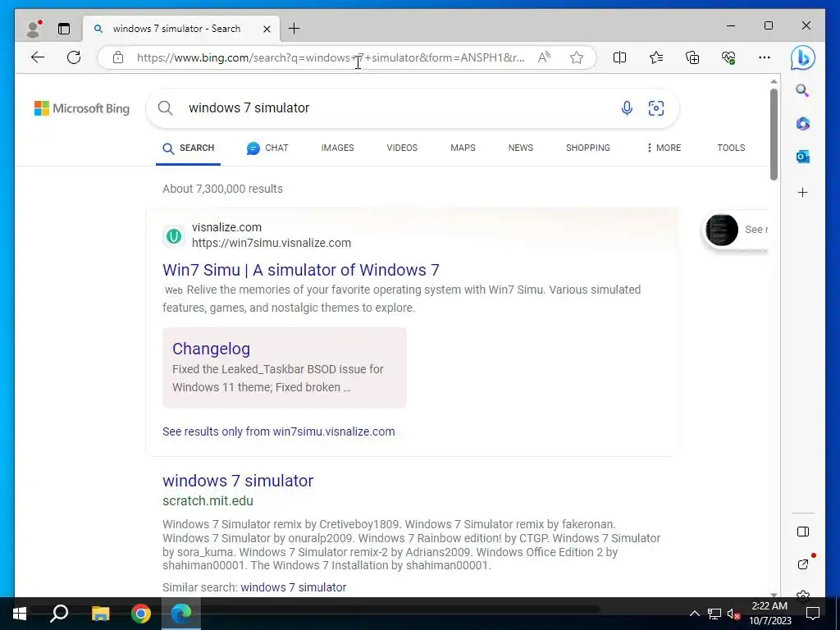This screenshot has width=840, height=630.
Task: Click Similar search windows 7 simulator link
Action: click(x=294, y=587)
